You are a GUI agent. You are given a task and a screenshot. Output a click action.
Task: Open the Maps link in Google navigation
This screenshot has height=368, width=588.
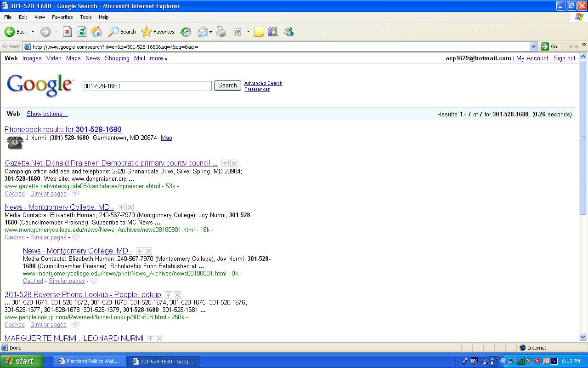73,58
